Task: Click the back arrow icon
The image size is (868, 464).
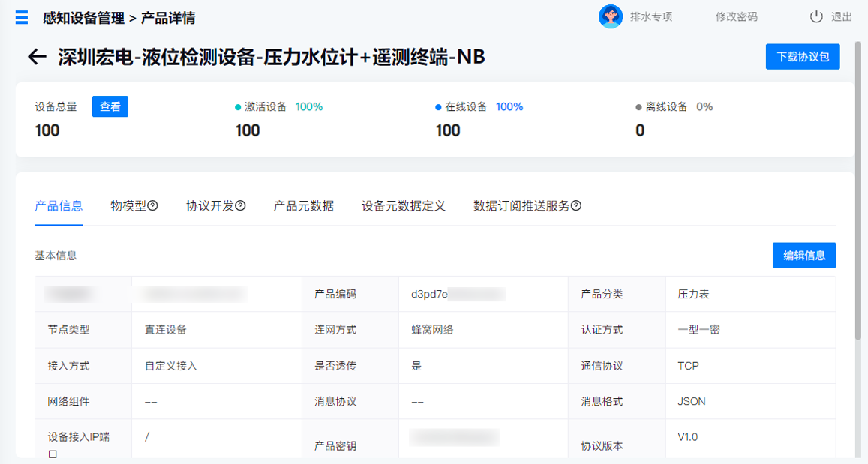Action: click(x=37, y=57)
